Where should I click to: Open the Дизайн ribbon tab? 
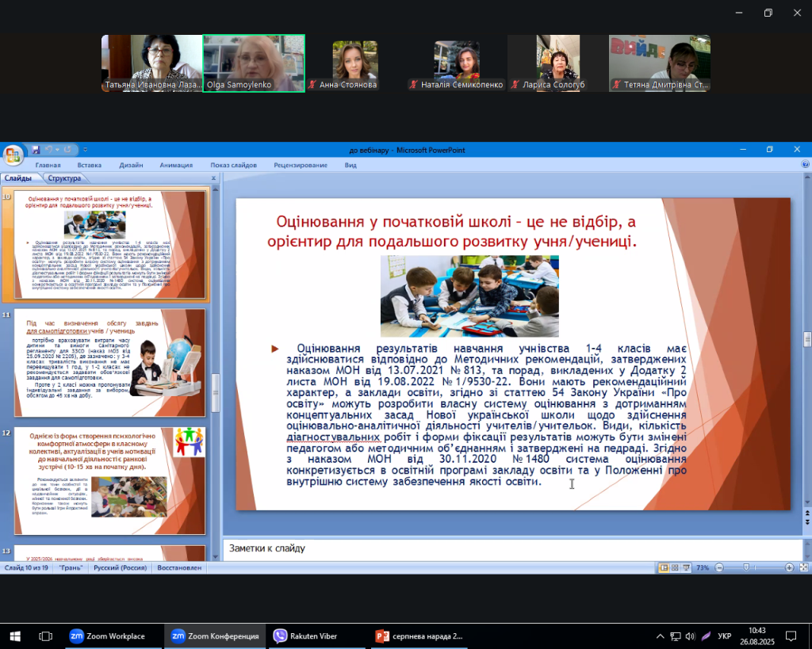[x=131, y=165]
